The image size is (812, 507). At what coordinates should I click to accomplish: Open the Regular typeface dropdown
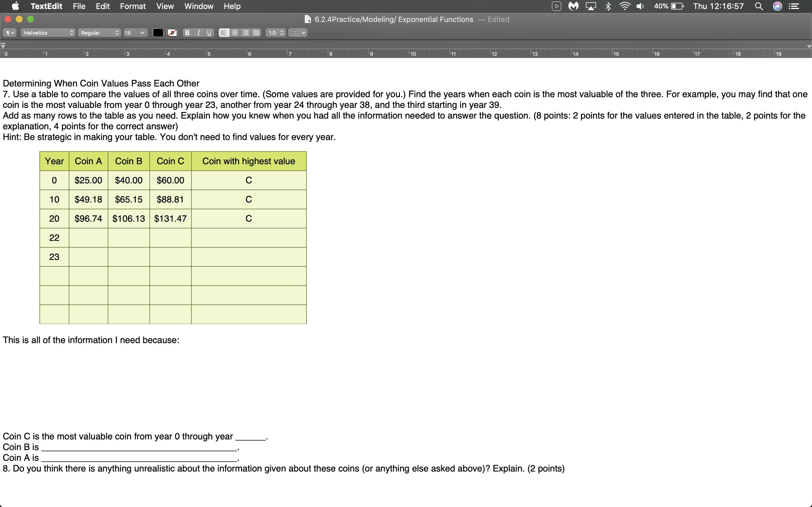[x=99, y=32]
